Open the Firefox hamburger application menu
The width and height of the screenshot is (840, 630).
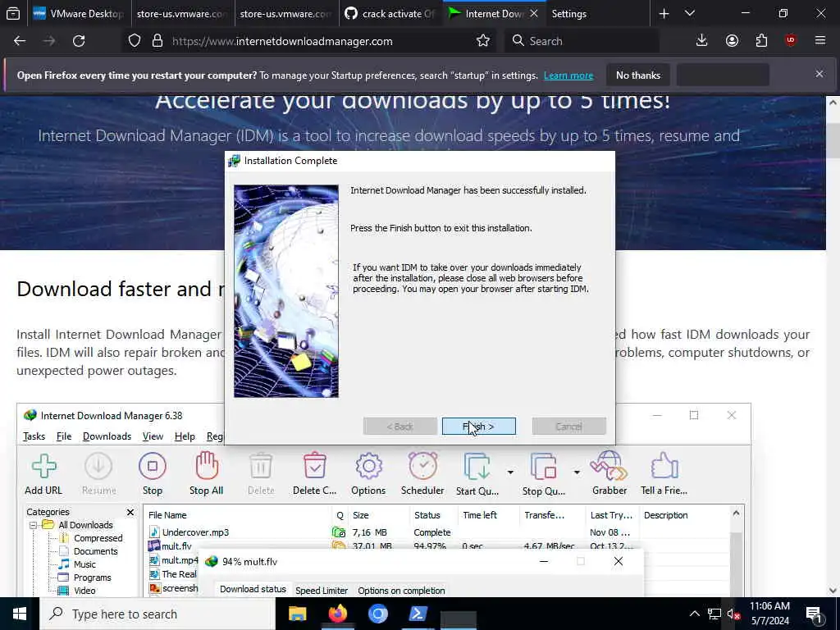pyautogui.click(x=820, y=41)
